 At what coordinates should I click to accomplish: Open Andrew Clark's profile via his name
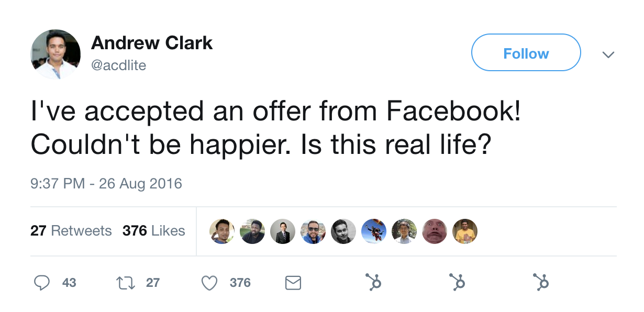pyautogui.click(x=152, y=43)
